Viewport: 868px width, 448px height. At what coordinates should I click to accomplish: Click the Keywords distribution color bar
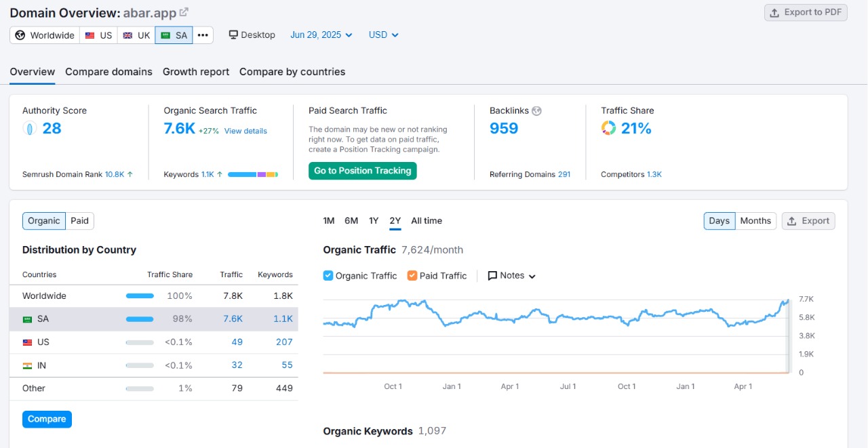[x=252, y=174]
